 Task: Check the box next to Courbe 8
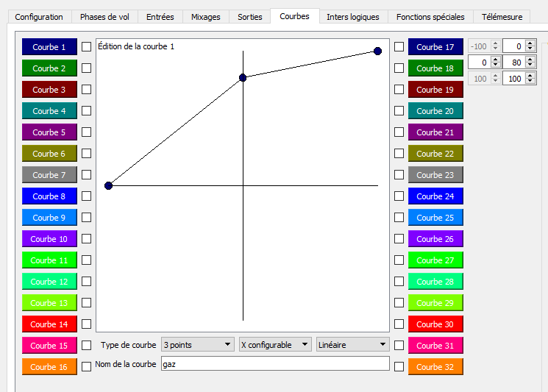86,196
